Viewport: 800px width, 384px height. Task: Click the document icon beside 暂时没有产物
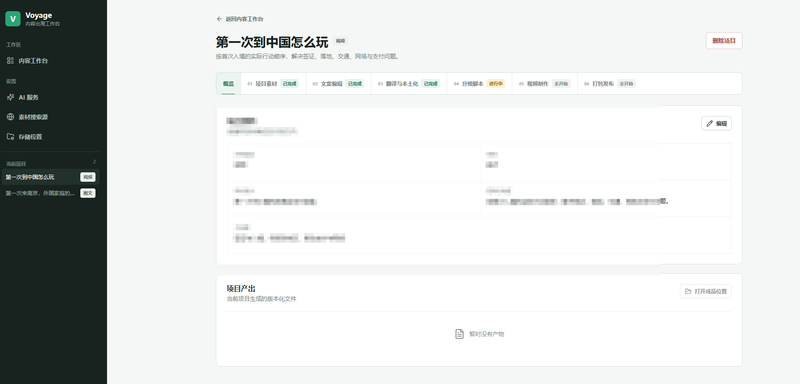coord(459,334)
